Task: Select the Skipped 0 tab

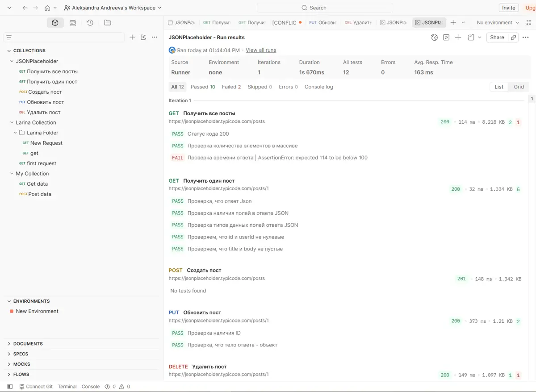Action: click(x=260, y=87)
